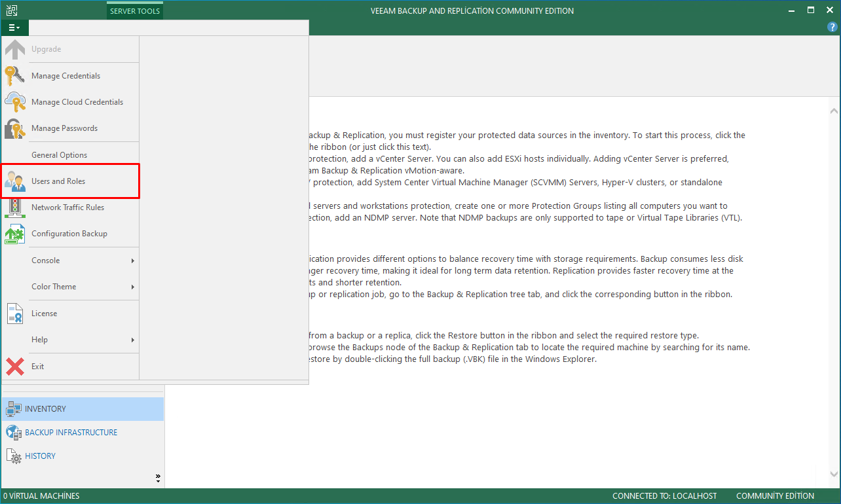The height and width of the screenshot is (504, 841).
Task: Click '0 VIRTUAL MACHINES' in status bar
Action: pos(41,496)
